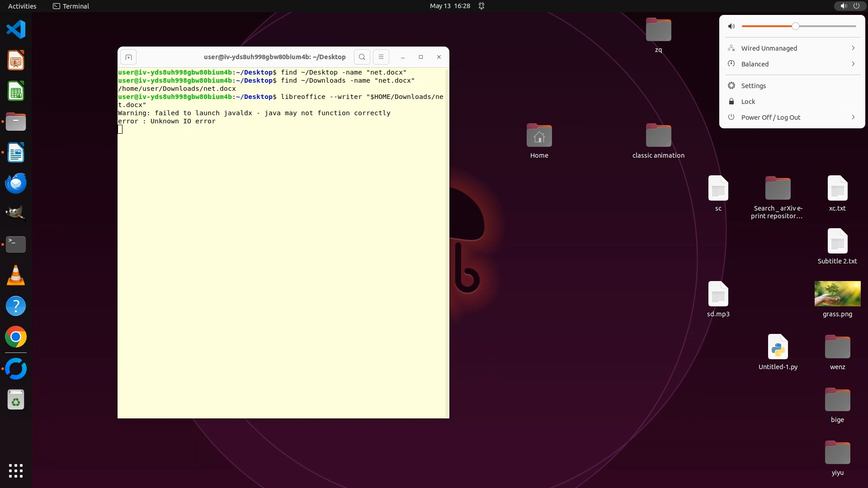Click the terminal search icon
Viewport: 868px width, 488px height.
(x=362, y=57)
